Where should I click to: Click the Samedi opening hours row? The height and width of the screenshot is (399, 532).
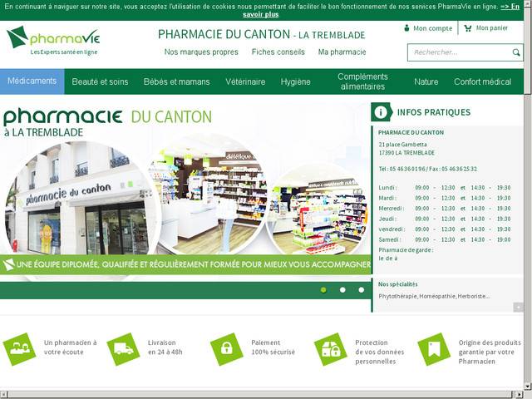pyautogui.click(x=445, y=239)
